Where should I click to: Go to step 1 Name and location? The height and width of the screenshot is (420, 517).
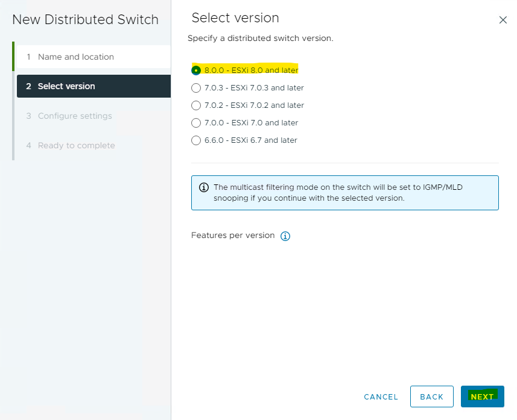(75, 57)
